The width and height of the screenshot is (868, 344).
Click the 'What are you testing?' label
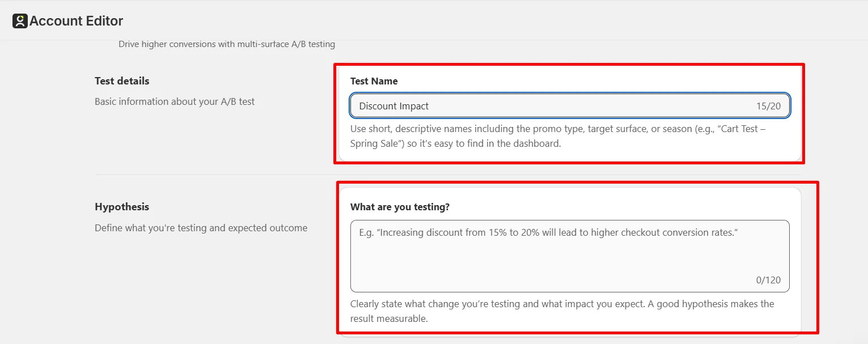pos(400,207)
